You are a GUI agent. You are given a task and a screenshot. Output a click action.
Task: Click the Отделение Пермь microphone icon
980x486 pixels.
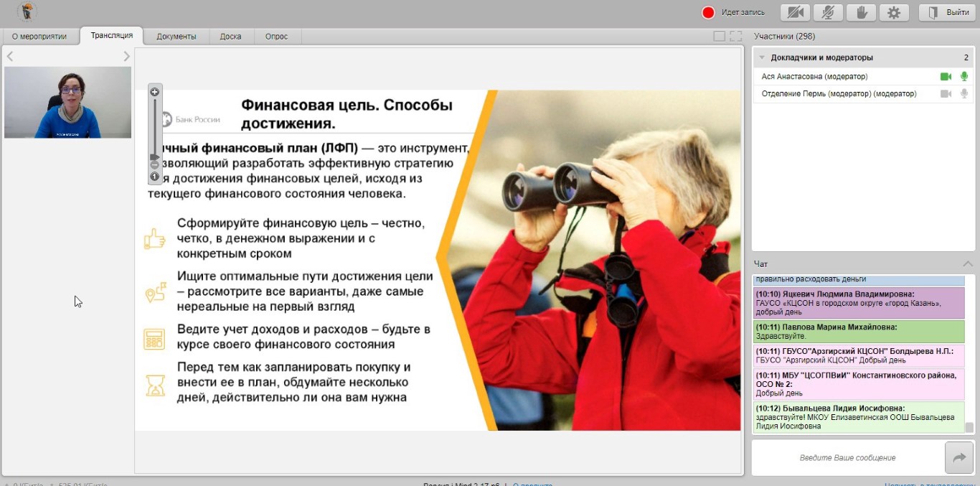click(964, 93)
